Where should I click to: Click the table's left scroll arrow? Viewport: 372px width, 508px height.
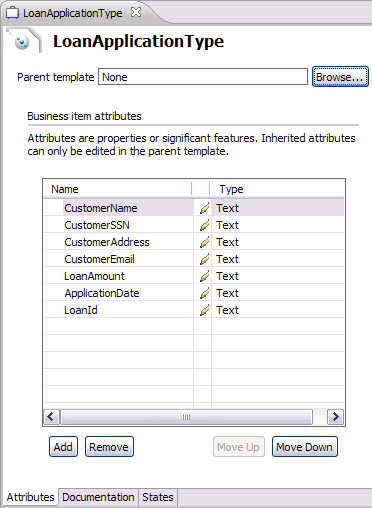click(52, 417)
